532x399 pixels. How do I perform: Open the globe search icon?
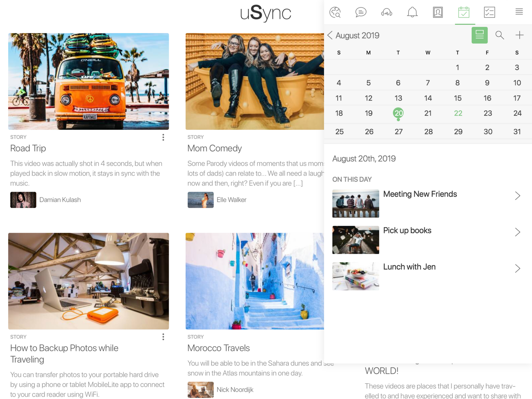point(335,12)
